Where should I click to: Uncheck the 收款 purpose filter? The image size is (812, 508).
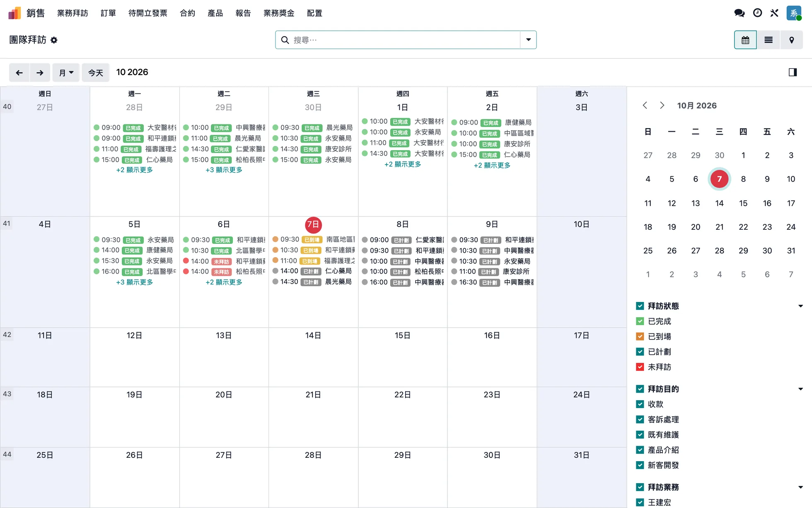640,404
